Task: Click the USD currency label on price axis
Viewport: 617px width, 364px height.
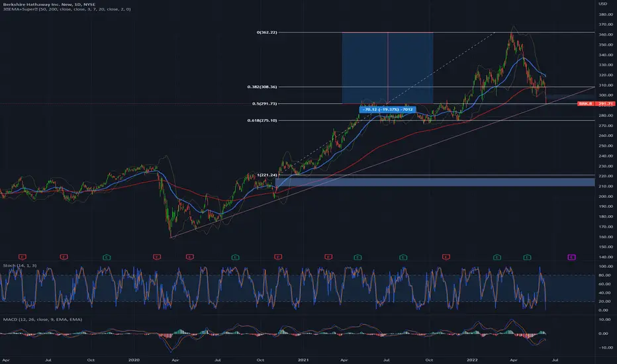Action: pos(603,3)
